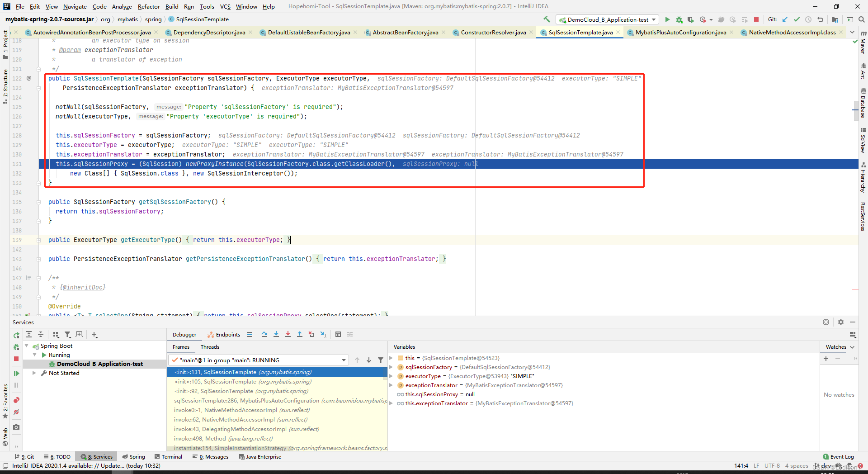Click Show Execution Point icon in debugger
The height and width of the screenshot is (474, 868).
[x=250, y=334]
